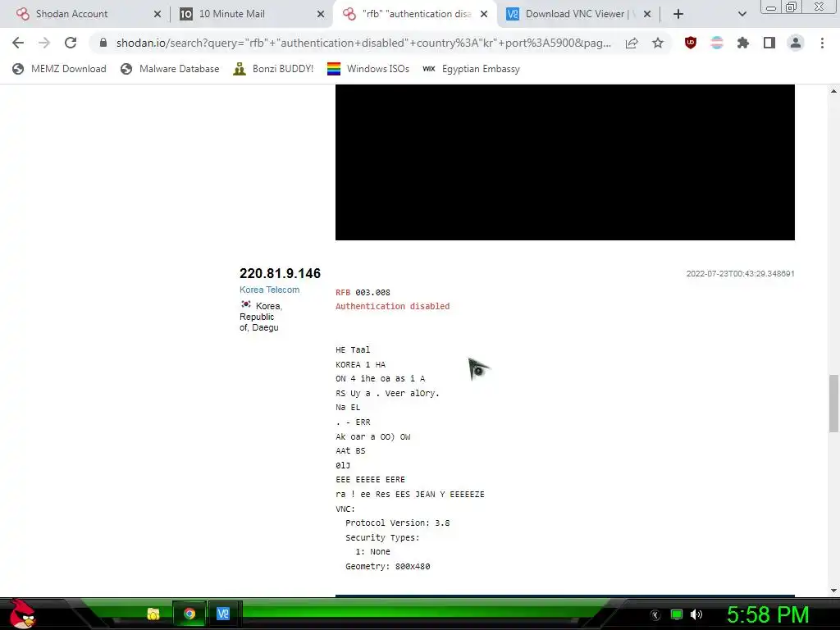The height and width of the screenshot is (630, 840).
Task: Click 'Korea, Republic of, Daegu' location text
Action: coord(261,317)
